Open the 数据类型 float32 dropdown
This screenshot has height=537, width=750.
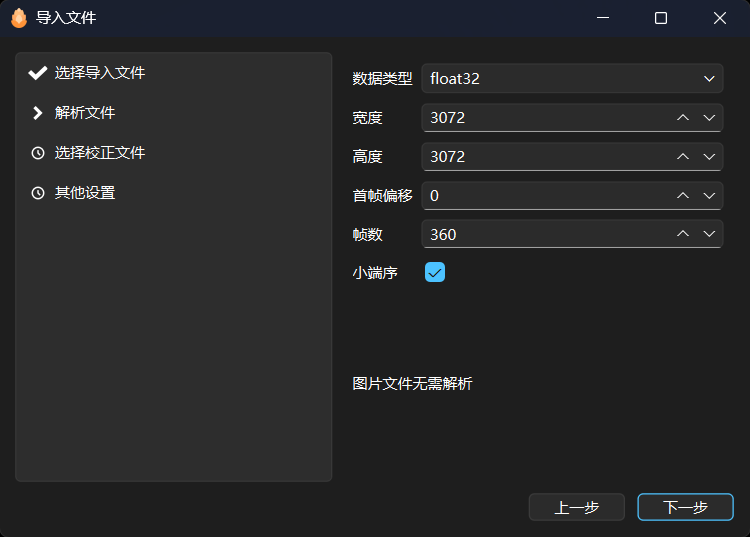pos(572,78)
